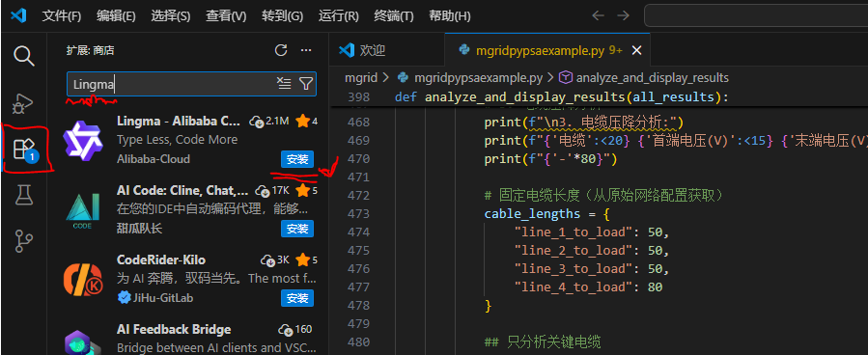Install the Lingma Alibaba extension
The image size is (868, 355).
tap(297, 160)
